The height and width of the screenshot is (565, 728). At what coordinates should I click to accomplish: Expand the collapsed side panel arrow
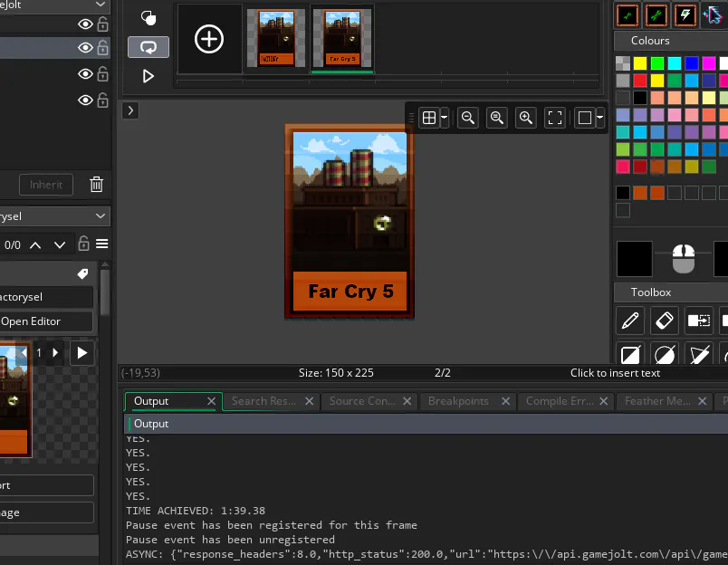130,110
